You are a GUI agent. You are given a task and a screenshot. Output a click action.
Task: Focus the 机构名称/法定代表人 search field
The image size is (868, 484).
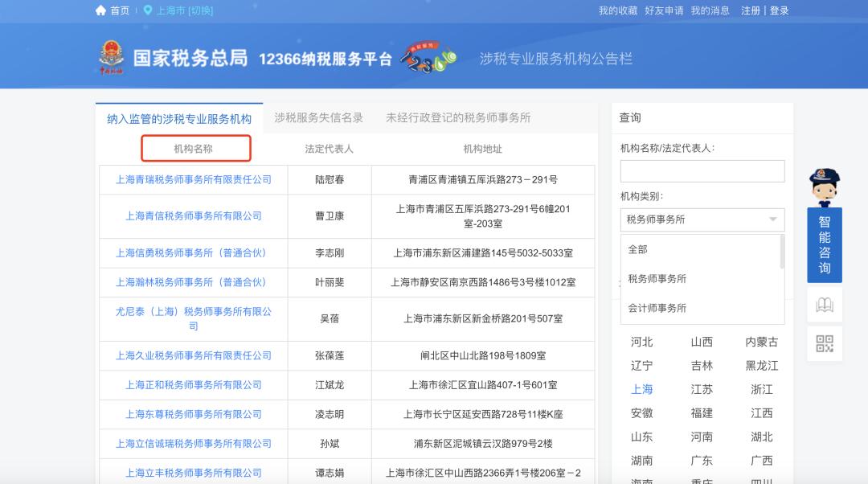(x=702, y=171)
